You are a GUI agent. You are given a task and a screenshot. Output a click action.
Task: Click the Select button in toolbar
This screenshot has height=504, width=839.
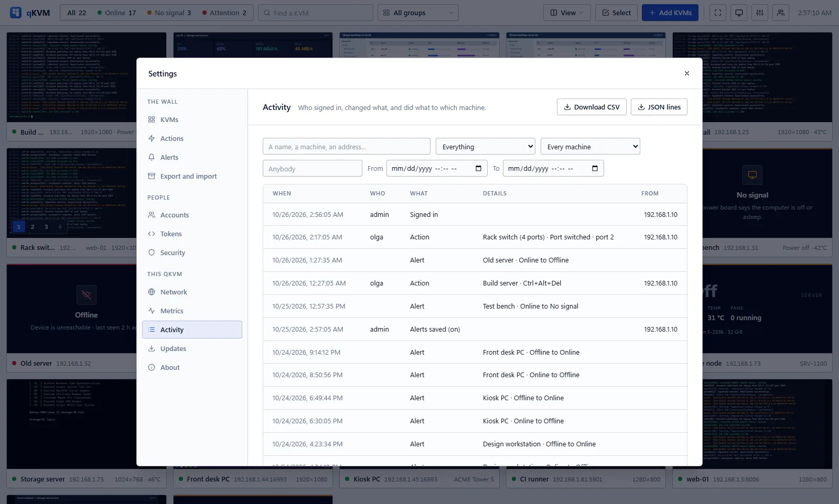(617, 13)
